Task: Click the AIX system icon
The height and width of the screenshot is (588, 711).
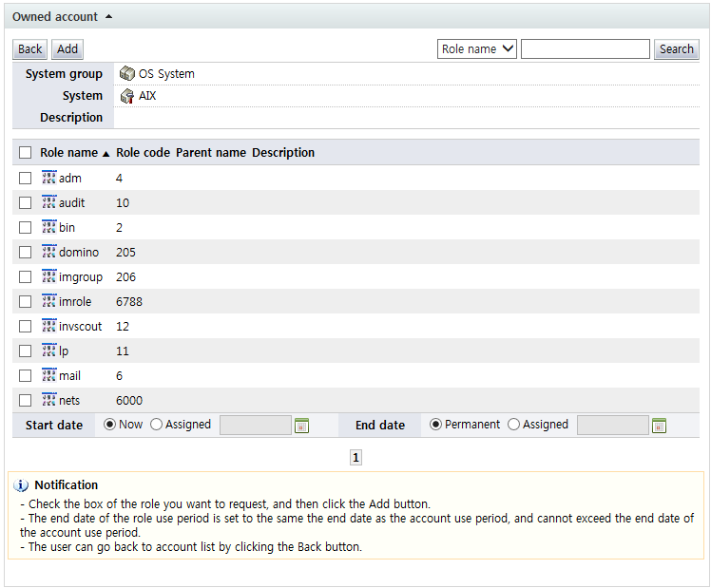Action: [127, 96]
